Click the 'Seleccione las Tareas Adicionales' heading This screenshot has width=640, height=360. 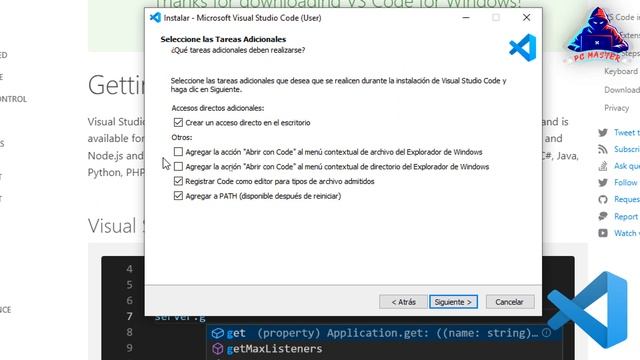(x=223, y=39)
